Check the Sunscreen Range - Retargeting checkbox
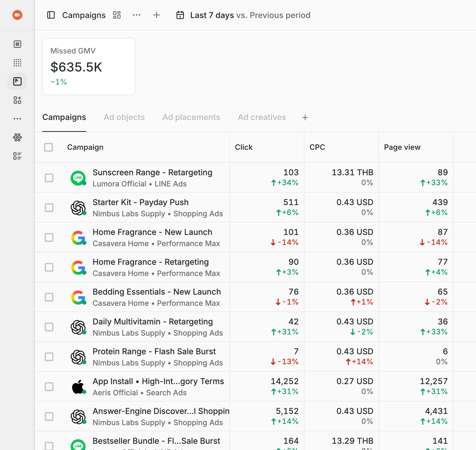This screenshot has height=450, width=476. (x=49, y=178)
